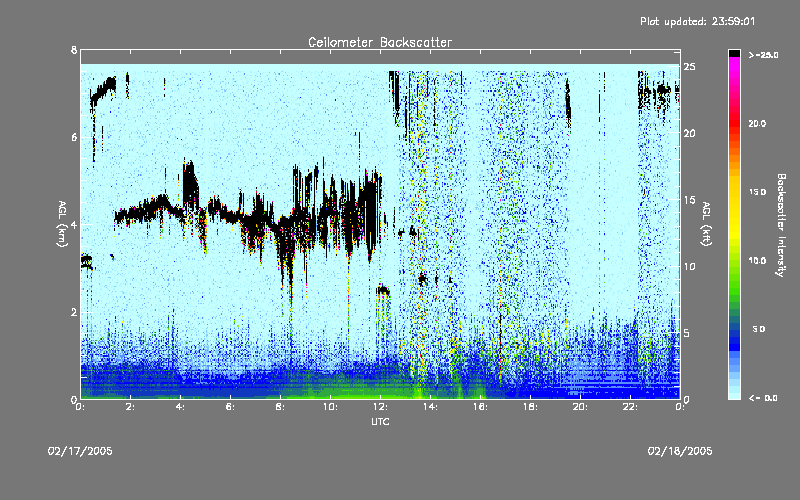Click the 'AGL (km)' axis label
This screenshot has height=500, width=800.
tap(62, 223)
